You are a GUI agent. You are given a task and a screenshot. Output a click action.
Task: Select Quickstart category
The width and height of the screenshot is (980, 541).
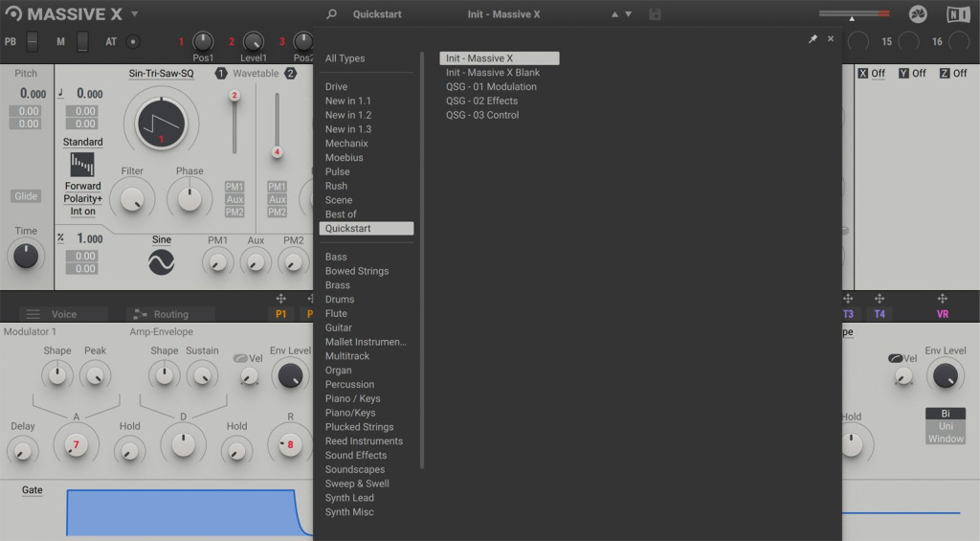point(367,228)
